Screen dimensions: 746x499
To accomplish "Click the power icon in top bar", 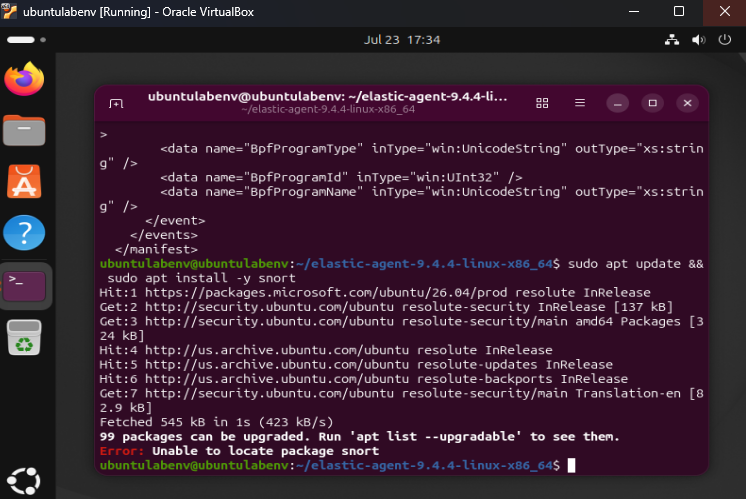I will coord(725,39).
